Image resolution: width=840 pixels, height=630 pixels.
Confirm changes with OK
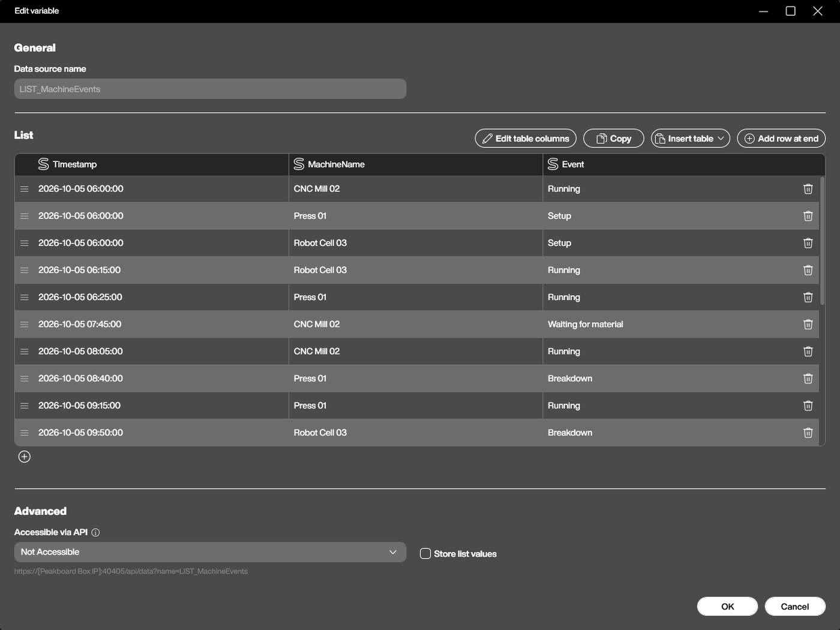click(727, 607)
